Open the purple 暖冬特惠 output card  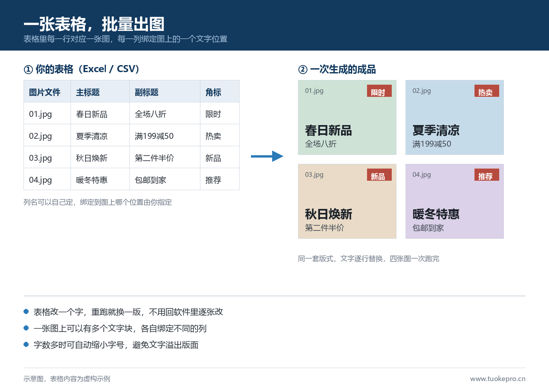click(x=454, y=201)
